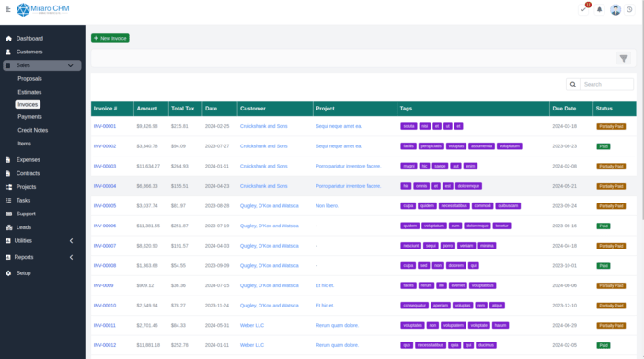Click the Dashboard home icon
This screenshot has width=644, height=359.
[x=8, y=38]
